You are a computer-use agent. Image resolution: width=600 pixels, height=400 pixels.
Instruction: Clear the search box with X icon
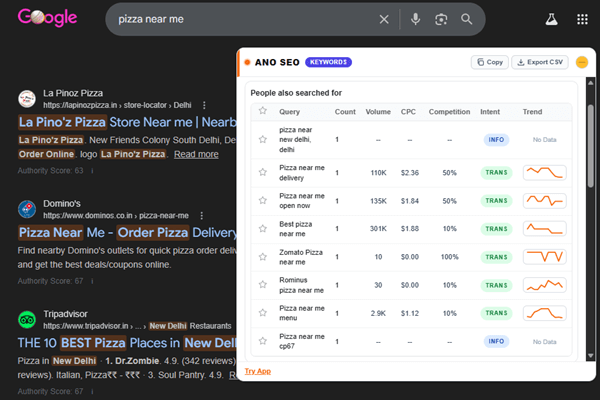[x=384, y=19]
